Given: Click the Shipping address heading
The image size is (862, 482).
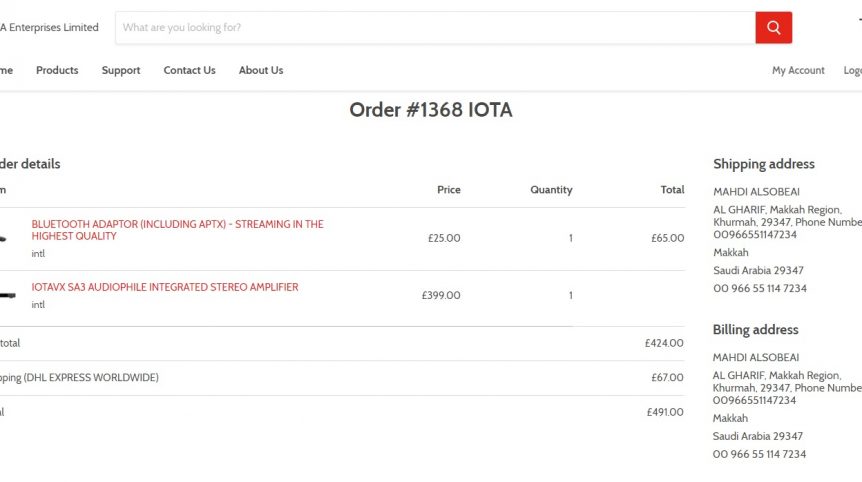Looking at the screenshot, I should (x=764, y=164).
